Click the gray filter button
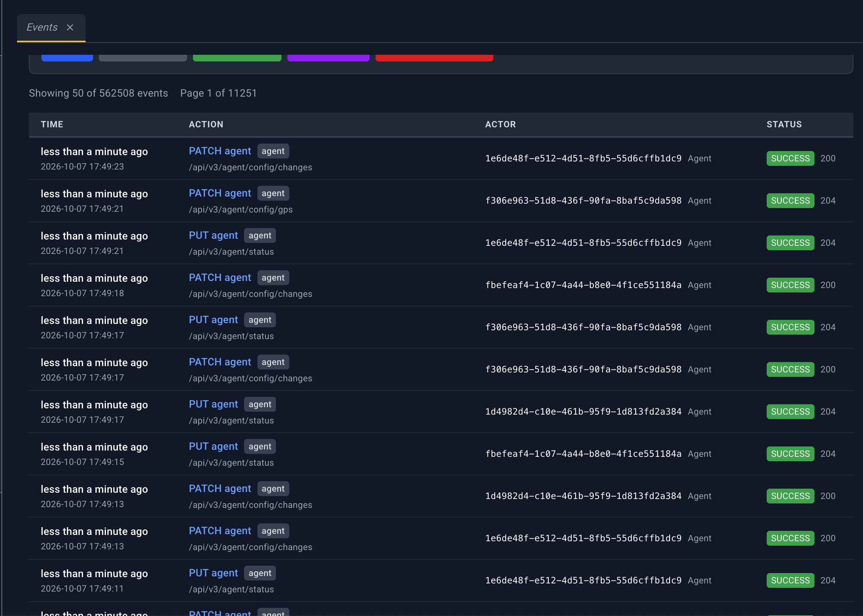This screenshot has height=616, width=863. (x=143, y=58)
